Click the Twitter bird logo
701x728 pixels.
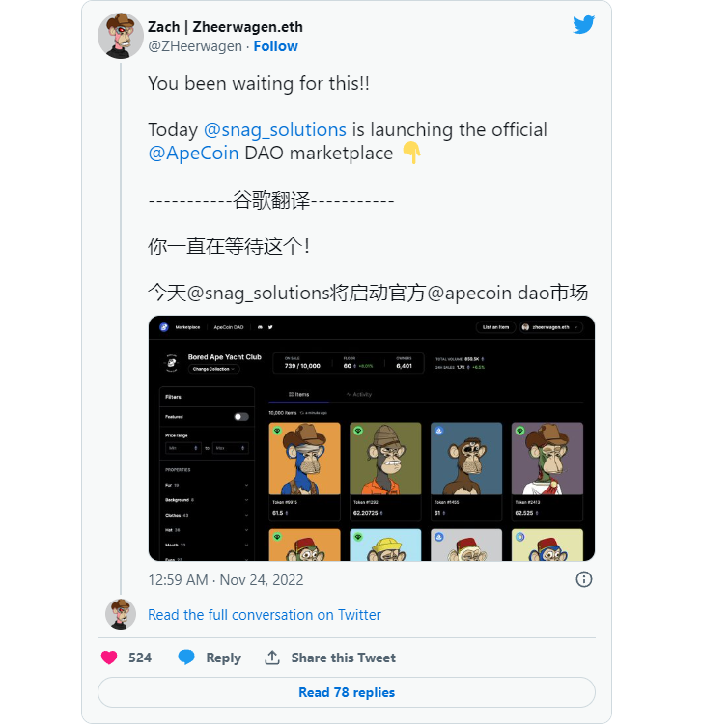point(583,24)
